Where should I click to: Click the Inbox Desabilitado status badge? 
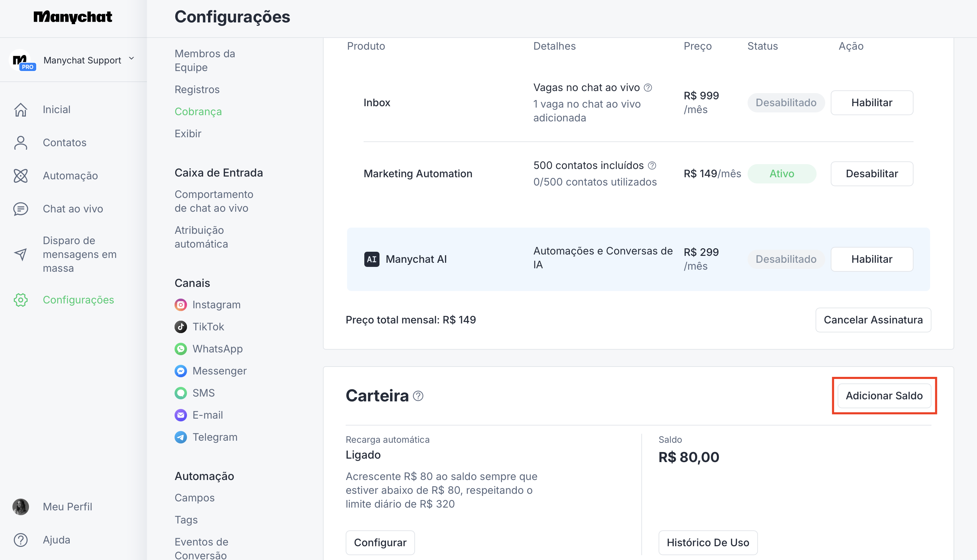(786, 103)
